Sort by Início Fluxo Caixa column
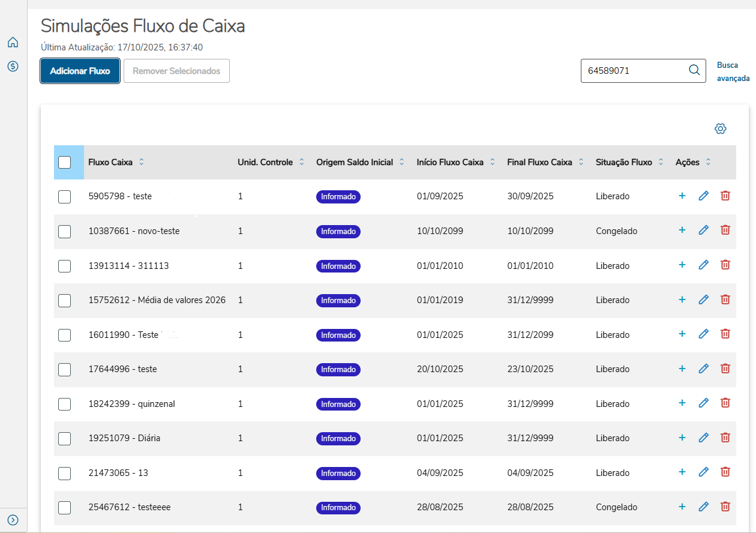756x533 pixels. coord(493,162)
